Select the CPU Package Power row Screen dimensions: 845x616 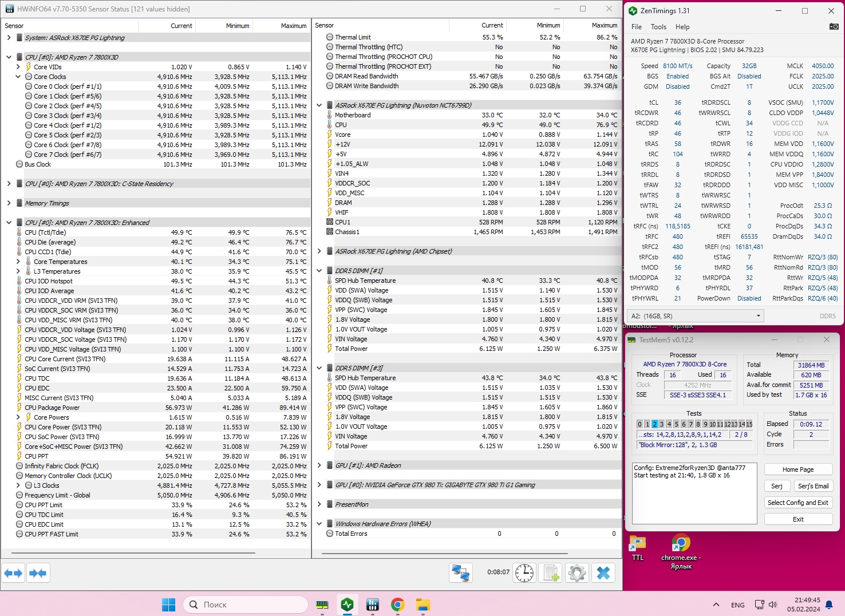(x=155, y=408)
